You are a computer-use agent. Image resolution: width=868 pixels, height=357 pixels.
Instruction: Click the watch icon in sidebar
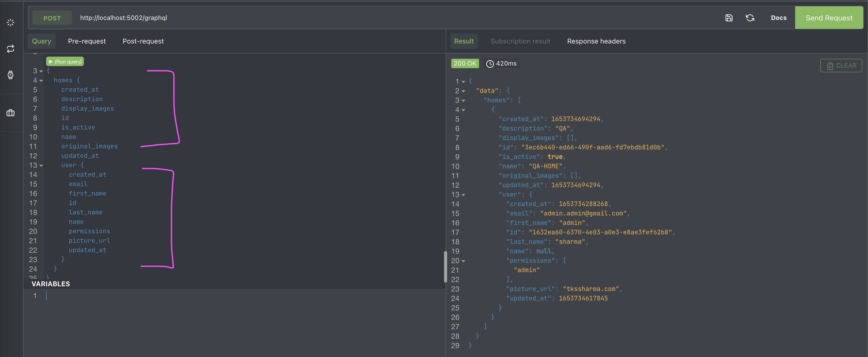pyautogui.click(x=10, y=75)
